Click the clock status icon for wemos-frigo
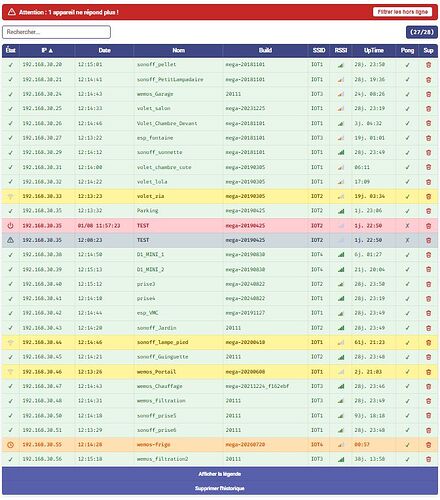The width and height of the screenshot is (440, 500). coord(11,445)
